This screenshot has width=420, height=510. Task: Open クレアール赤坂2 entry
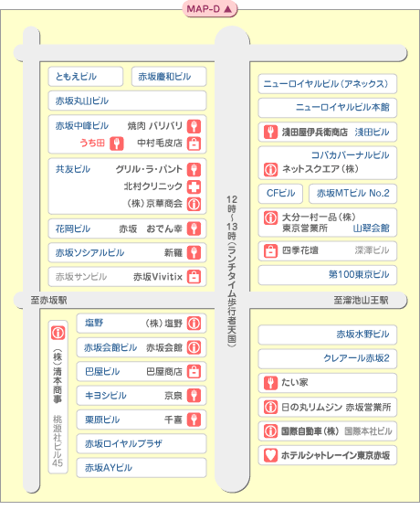click(328, 358)
